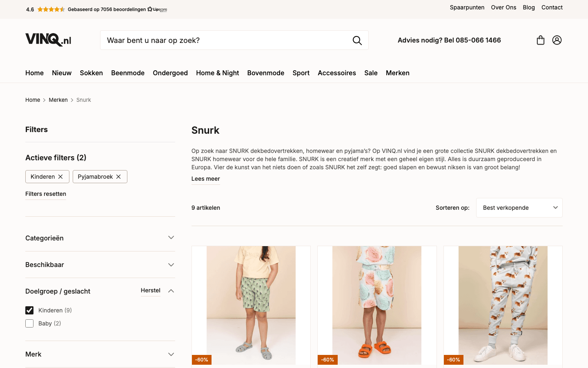Viewport: 588px width, 368px height.
Task: Click 'Gebaseerd op 7056 beoordelingen' text
Action: click(x=107, y=9)
